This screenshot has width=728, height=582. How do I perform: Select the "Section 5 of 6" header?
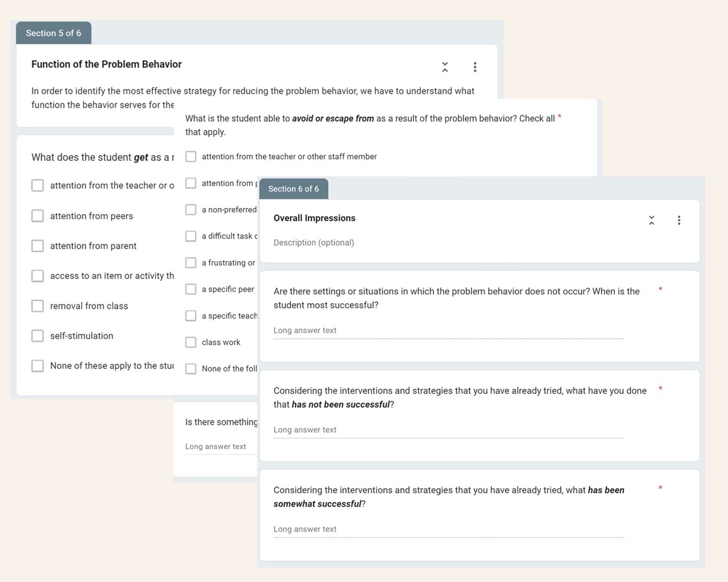point(54,33)
